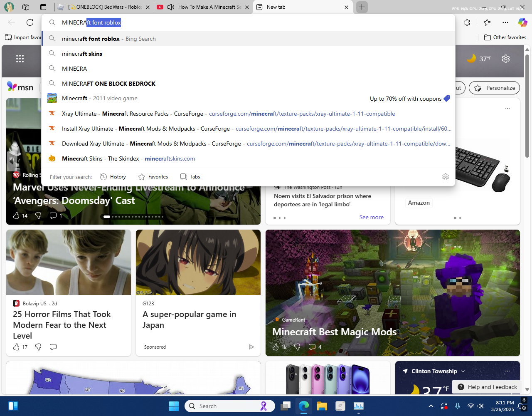Open Other favorites folder
This screenshot has height=416, width=532.
pyautogui.click(x=505, y=37)
